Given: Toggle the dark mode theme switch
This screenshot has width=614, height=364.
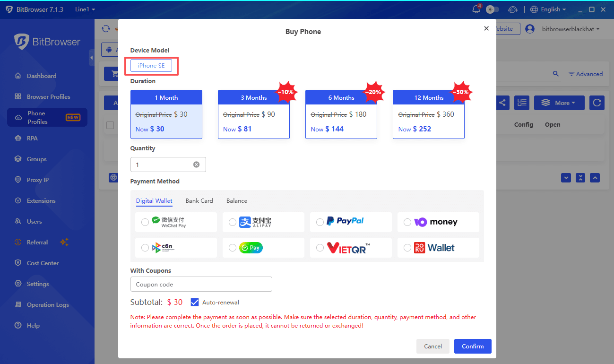Looking at the screenshot, I should (x=493, y=9).
